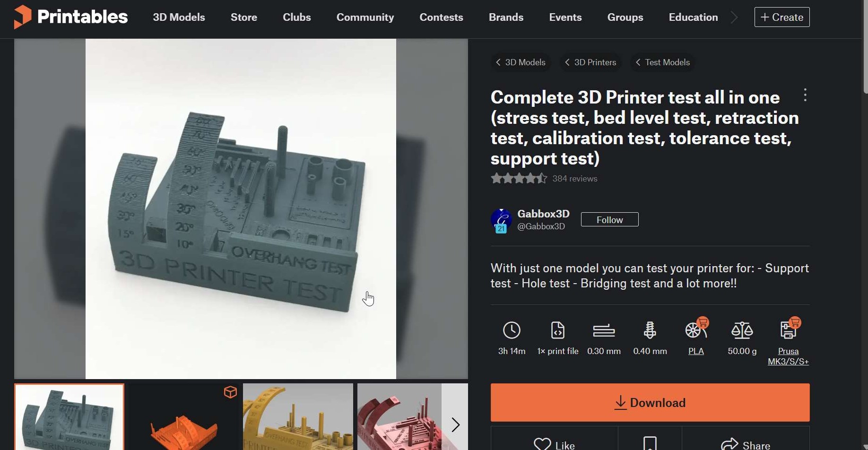Screen dimensions: 868x450
Task: Open the 384 reviews link
Action: [575, 178]
